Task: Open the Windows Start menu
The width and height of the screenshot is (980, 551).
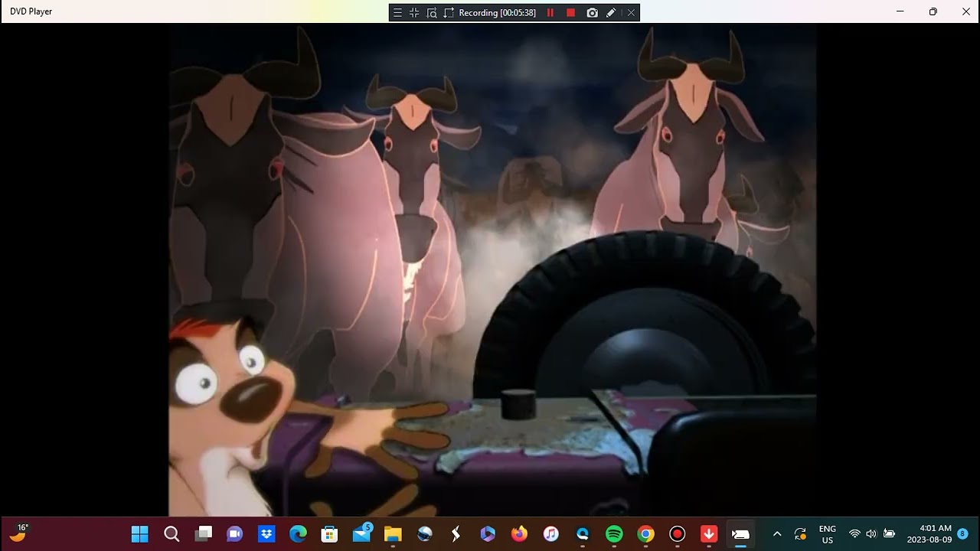Action: click(140, 534)
